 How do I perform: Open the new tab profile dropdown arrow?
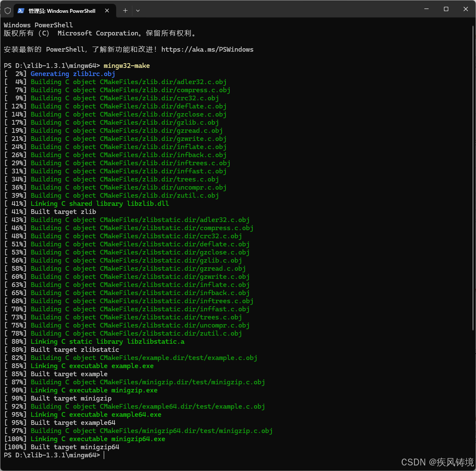pos(138,11)
